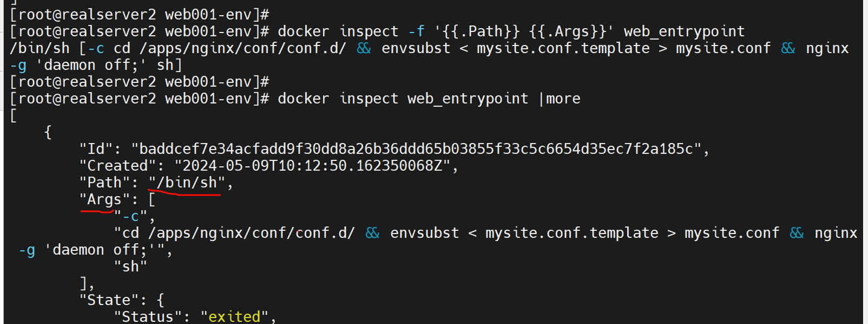Click "envsubst" inside the JSON Args string
The image size is (868, 324).
[424, 233]
